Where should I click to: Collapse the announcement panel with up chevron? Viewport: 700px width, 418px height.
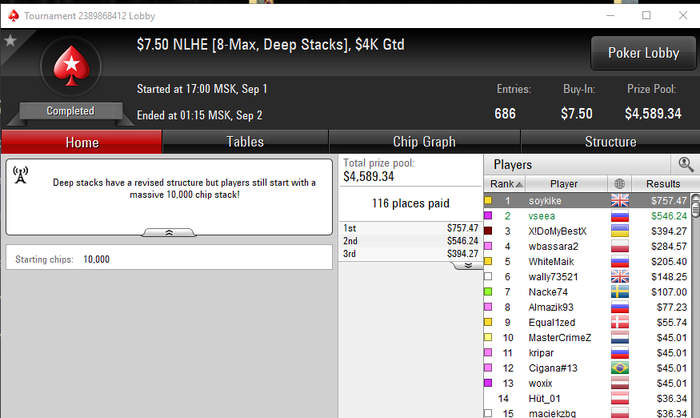tap(169, 233)
